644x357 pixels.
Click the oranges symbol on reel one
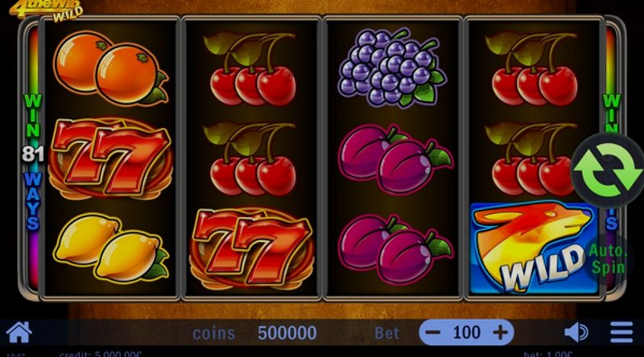pos(110,68)
